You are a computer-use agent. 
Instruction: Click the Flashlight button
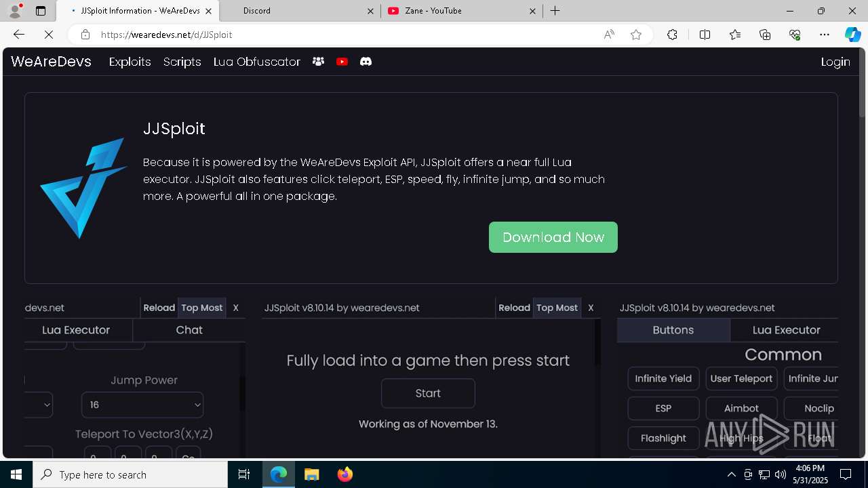(x=663, y=439)
